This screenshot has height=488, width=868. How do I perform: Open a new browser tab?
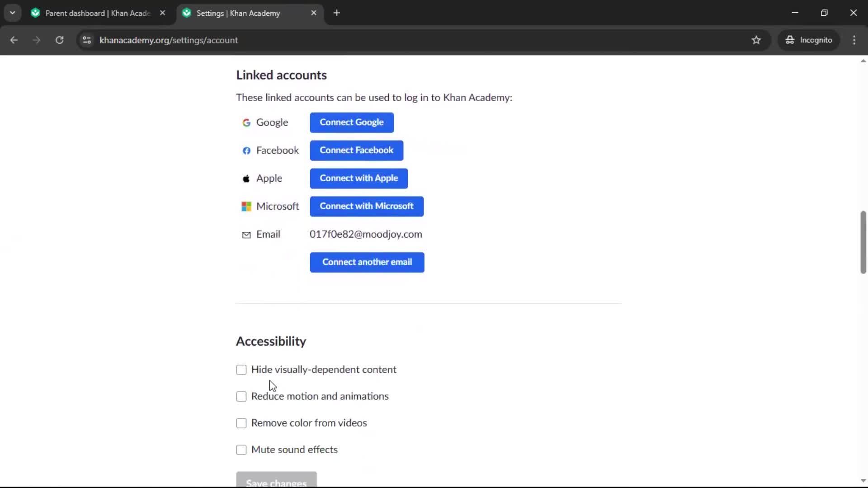pyautogui.click(x=336, y=13)
